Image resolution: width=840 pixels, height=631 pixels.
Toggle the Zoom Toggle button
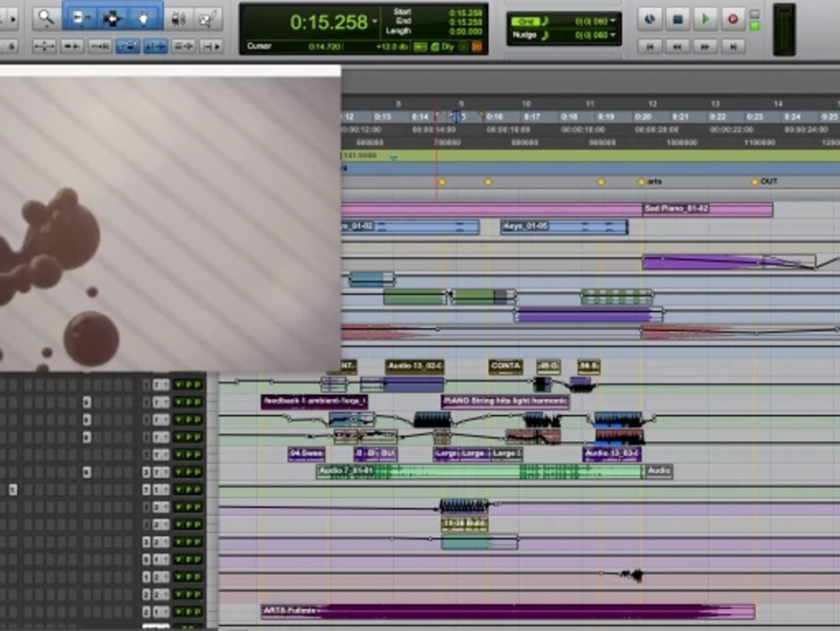point(44,46)
